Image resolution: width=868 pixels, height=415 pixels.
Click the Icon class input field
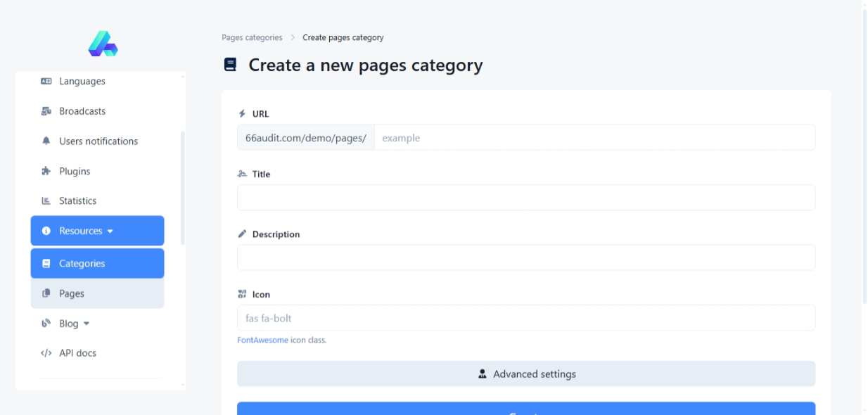(x=525, y=318)
